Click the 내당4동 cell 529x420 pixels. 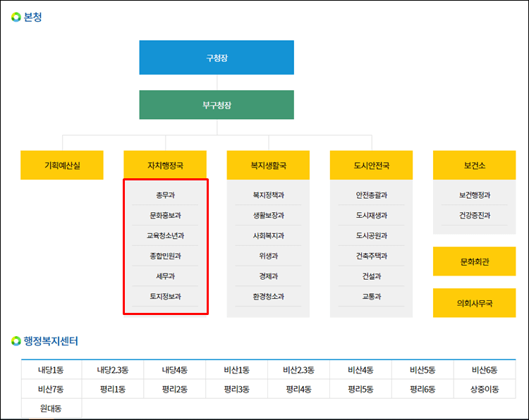point(175,370)
